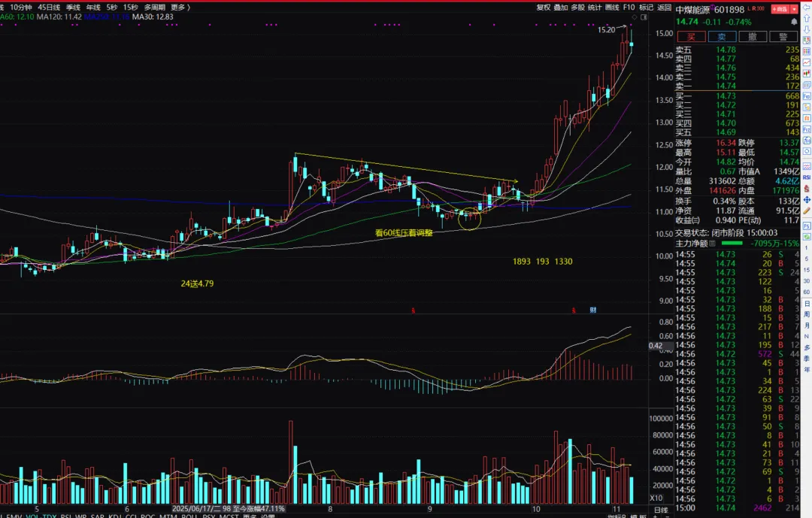Select the 年线 yearly period tab
The width and height of the screenshot is (812, 518).
[x=93, y=8]
